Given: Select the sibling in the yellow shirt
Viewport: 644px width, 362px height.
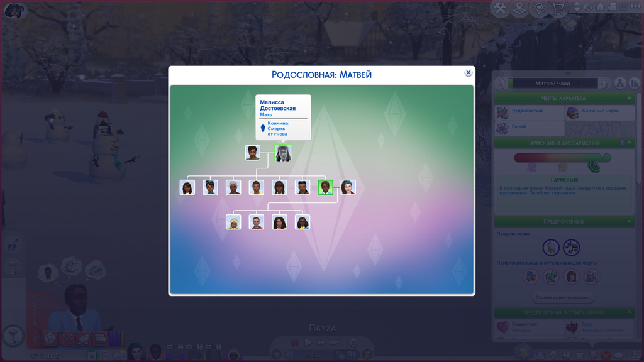Looking at the screenshot, I should click(x=257, y=187).
